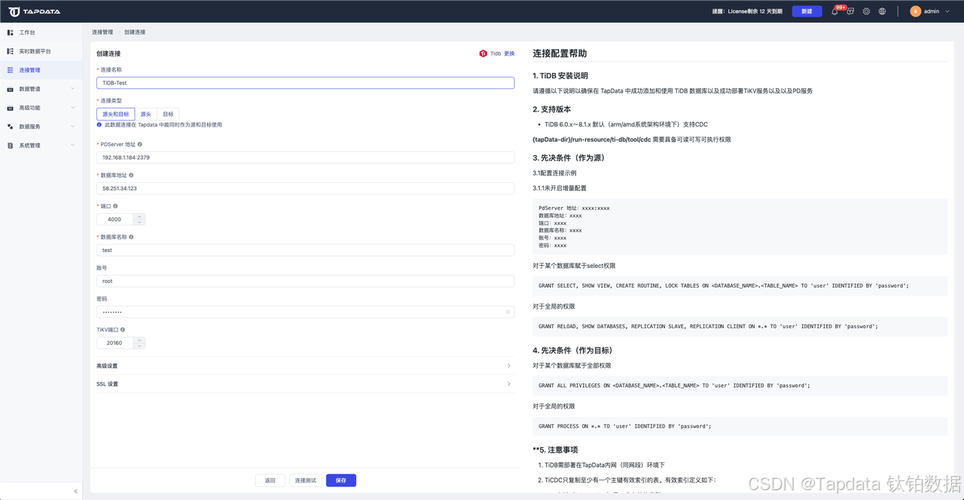964x500 pixels.
Task: Increase the 端口 value with up arrow
Action: (x=140, y=216)
